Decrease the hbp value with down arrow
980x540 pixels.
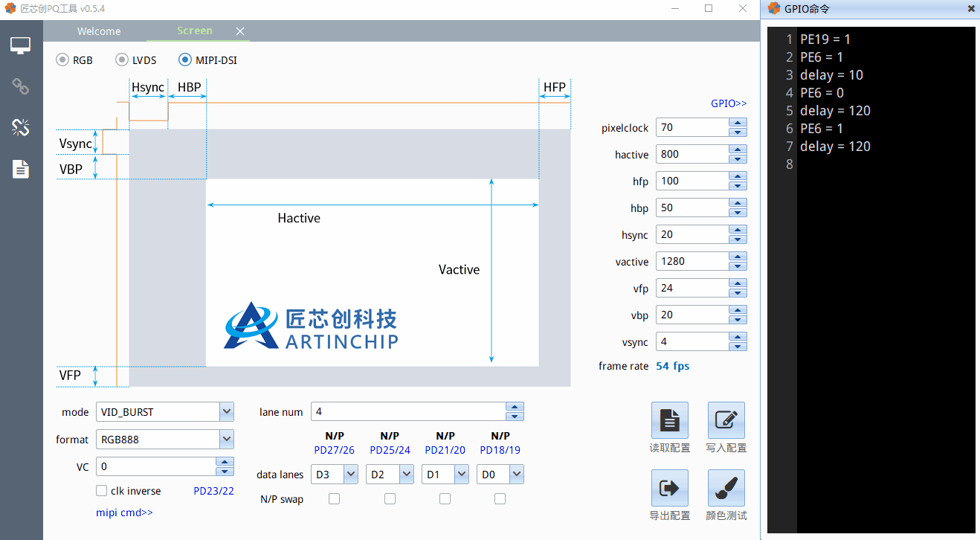tap(738, 213)
